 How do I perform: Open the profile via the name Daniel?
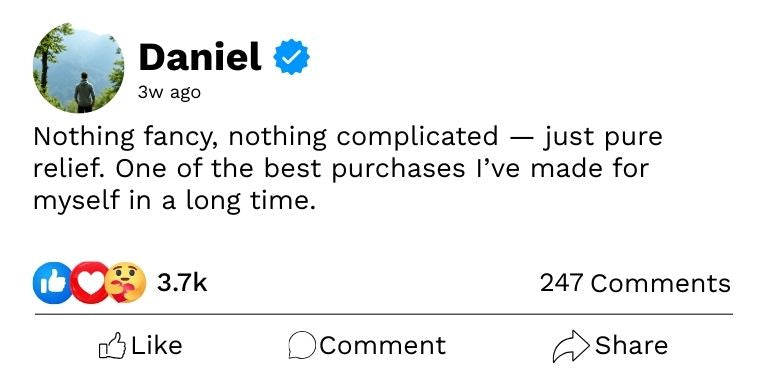point(200,57)
